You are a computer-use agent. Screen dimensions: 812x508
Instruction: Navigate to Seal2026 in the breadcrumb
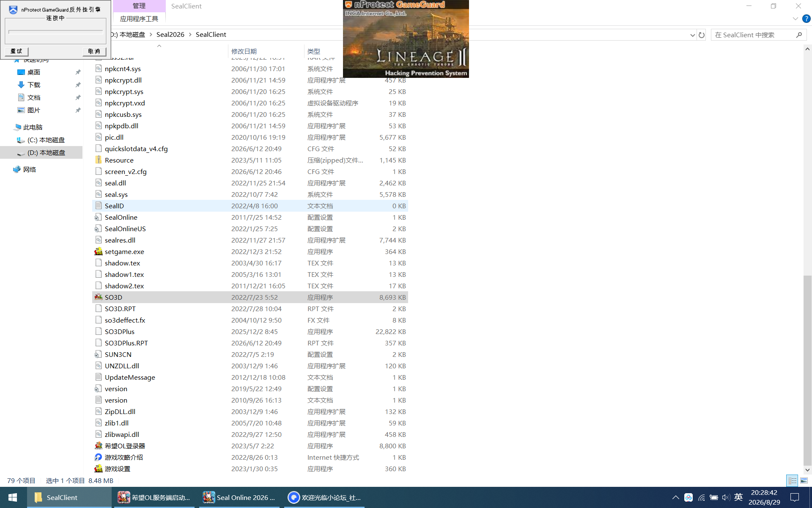(x=170, y=35)
